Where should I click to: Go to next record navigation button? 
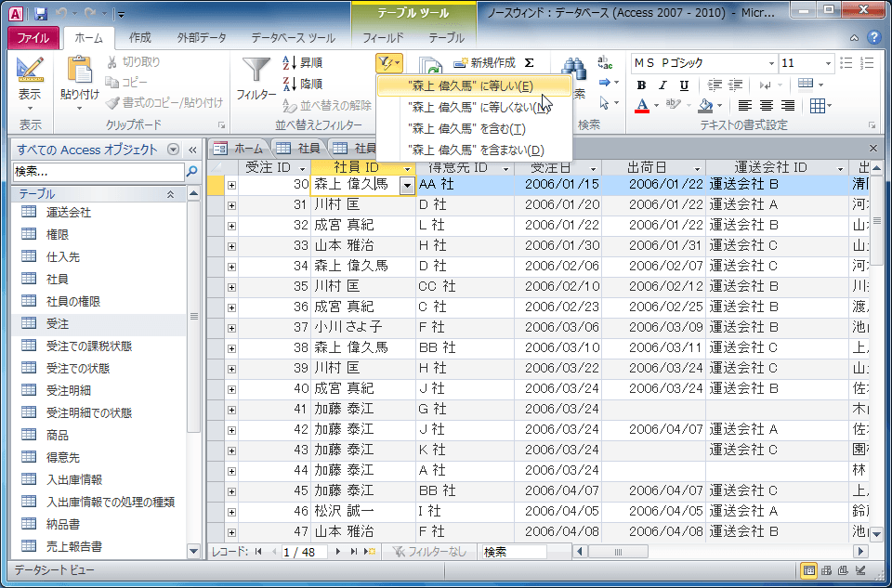point(338,551)
